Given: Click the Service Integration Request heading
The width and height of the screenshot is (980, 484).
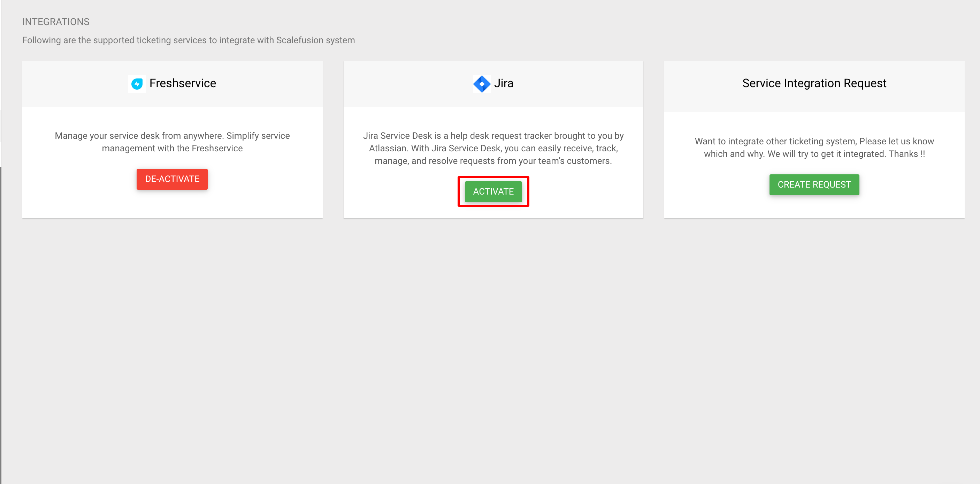Looking at the screenshot, I should point(814,83).
